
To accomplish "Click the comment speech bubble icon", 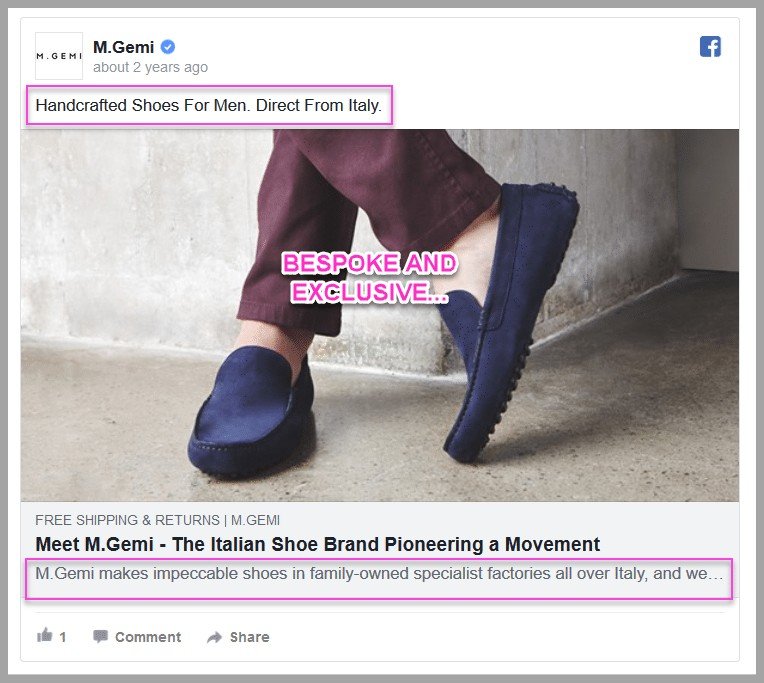I will click(100, 636).
